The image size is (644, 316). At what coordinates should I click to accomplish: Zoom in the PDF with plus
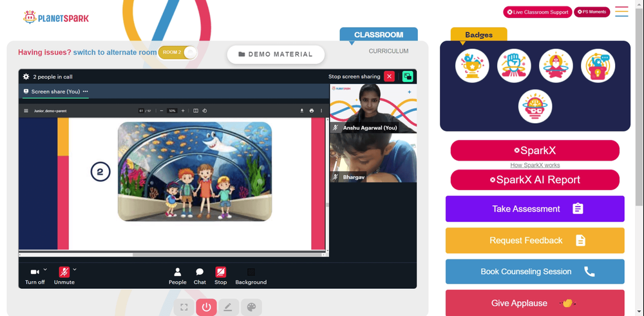(183, 111)
